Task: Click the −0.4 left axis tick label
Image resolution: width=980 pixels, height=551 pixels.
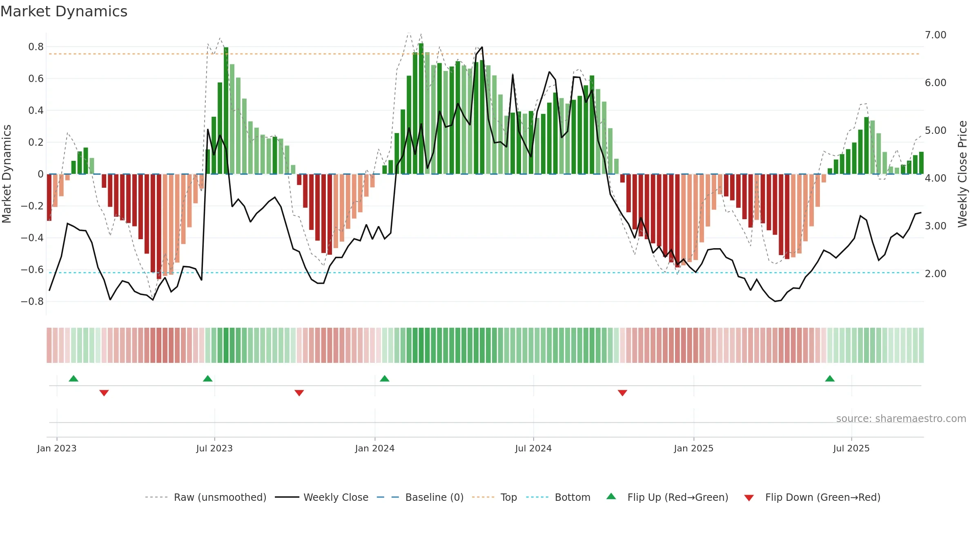Action: pos(32,238)
